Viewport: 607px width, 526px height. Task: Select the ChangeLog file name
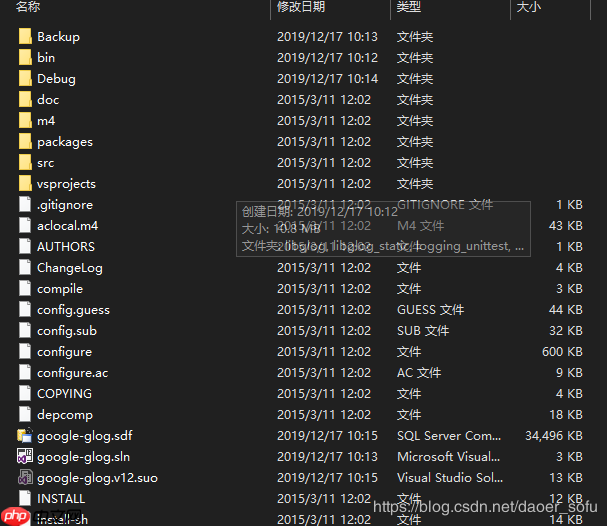(70, 268)
